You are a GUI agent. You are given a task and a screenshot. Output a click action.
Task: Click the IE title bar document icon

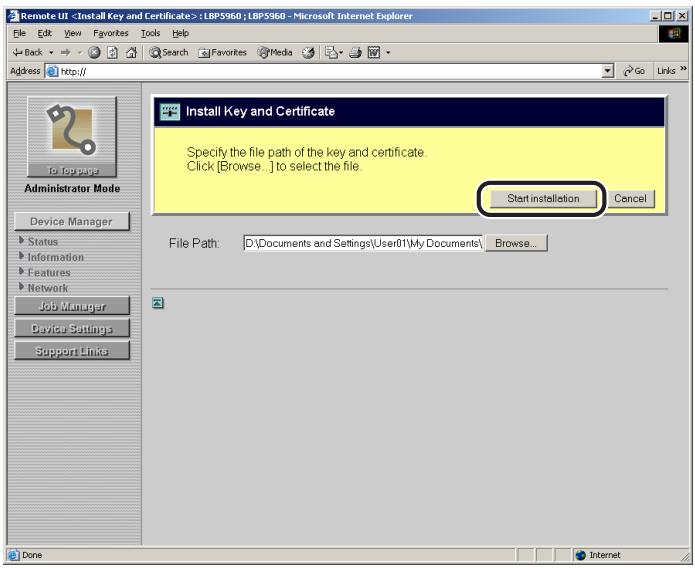pos(14,16)
